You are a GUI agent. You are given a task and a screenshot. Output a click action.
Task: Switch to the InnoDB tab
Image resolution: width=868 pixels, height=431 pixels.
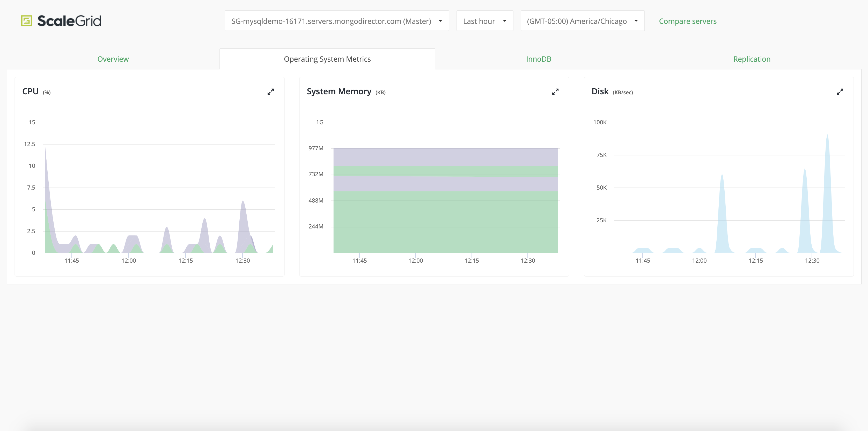pyautogui.click(x=539, y=59)
